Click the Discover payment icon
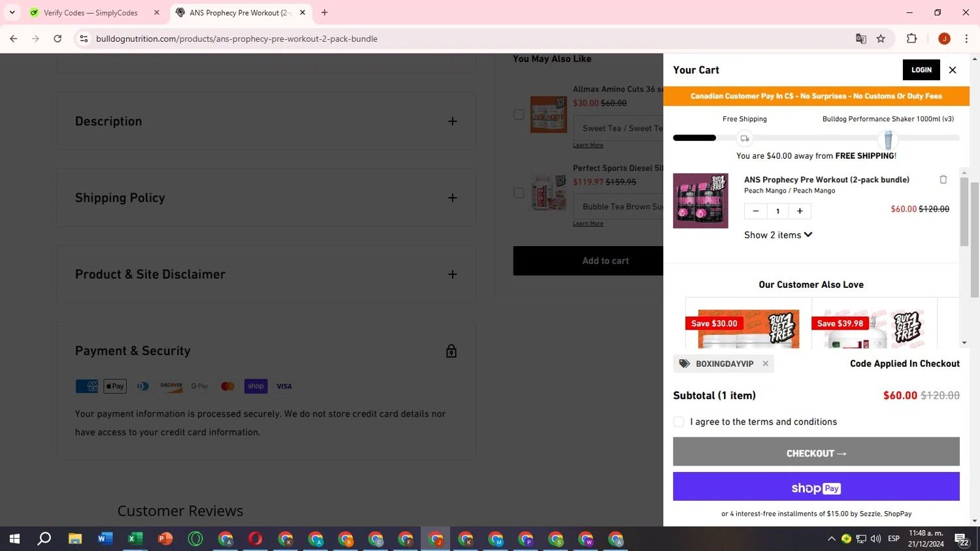Screen dimensions: 980x551 [171, 386]
